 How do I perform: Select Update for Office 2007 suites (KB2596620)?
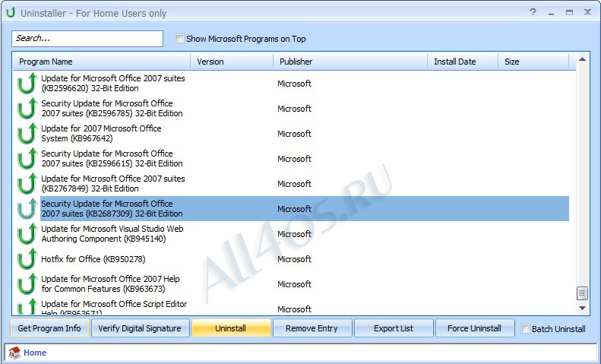113,83
